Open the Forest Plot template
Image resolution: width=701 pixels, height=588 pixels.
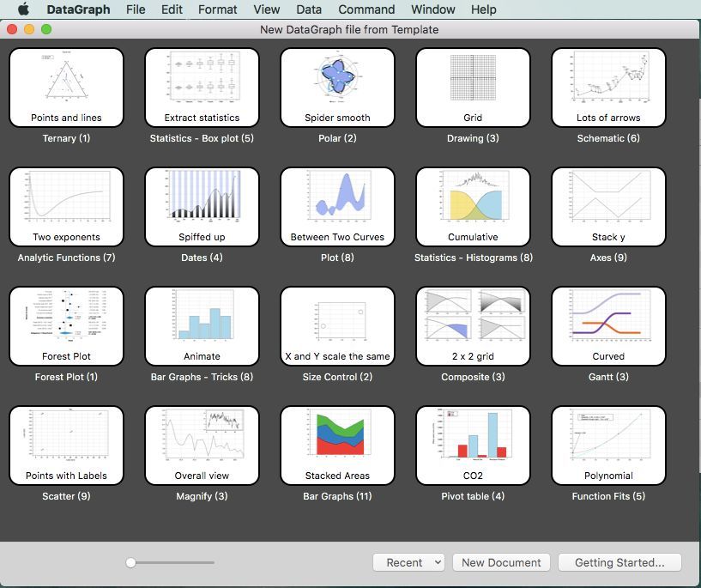[66, 326]
